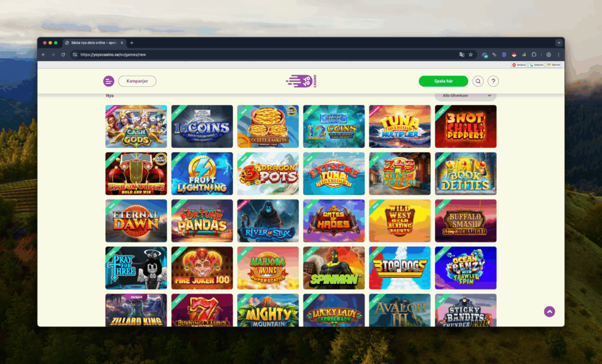The height and width of the screenshot is (364, 602).
Task: Click the green Spela här button
Action: (x=443, y=81)
